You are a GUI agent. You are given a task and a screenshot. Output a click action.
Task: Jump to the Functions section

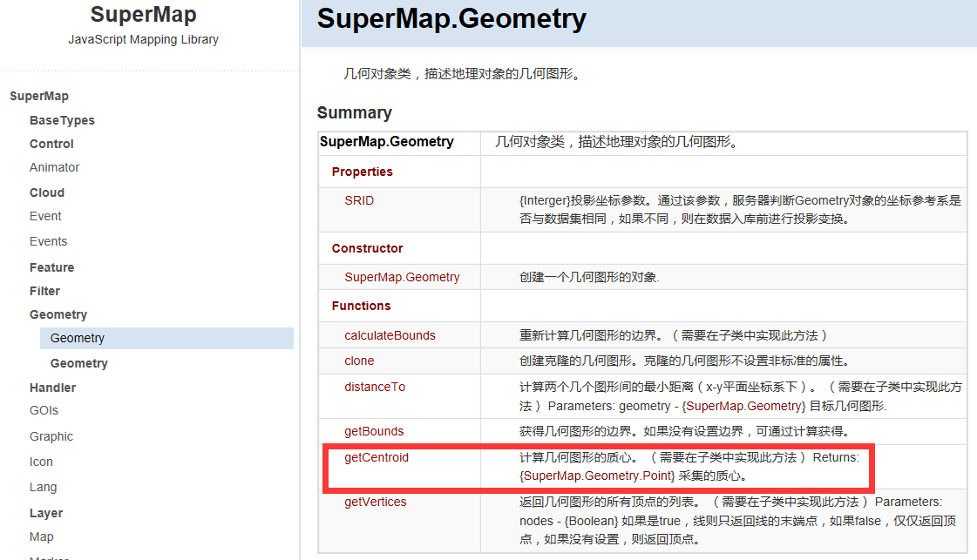(x=361, y=306)
